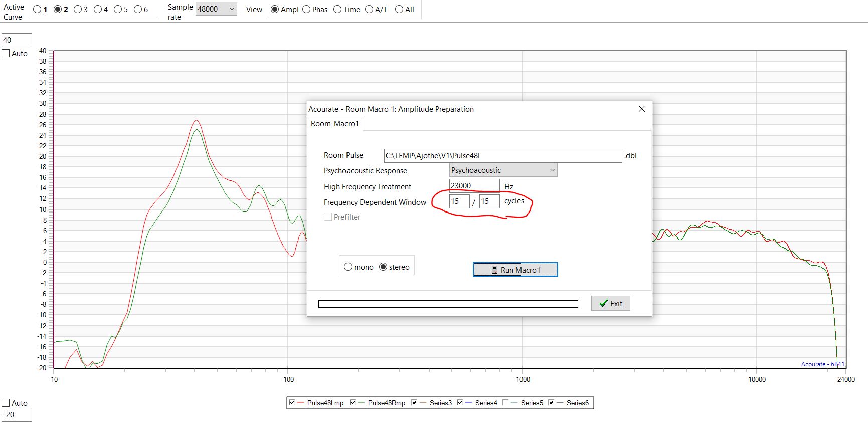Image resolution: width=868 pixels, height=423 pixels.
Task: Select the stereo option
Action: coord(383,267)
